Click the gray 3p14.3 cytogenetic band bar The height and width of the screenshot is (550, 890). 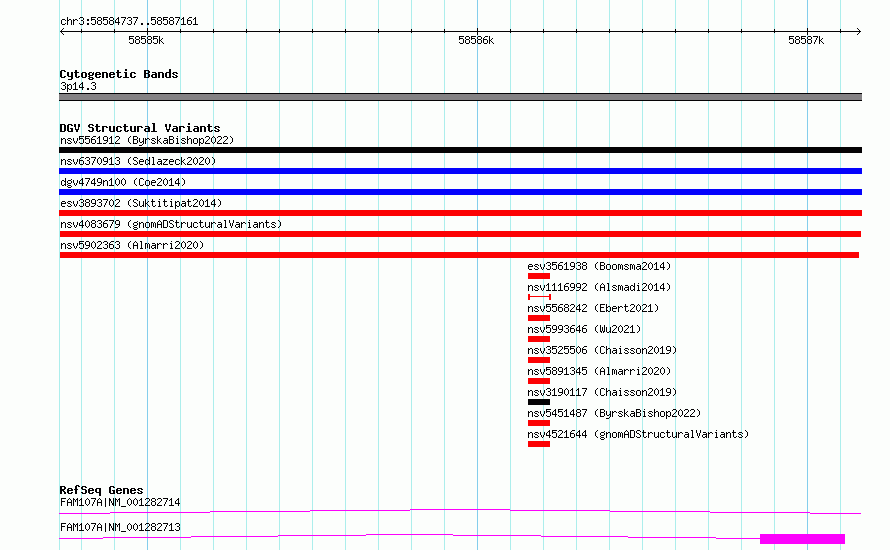tap(460, 97)
